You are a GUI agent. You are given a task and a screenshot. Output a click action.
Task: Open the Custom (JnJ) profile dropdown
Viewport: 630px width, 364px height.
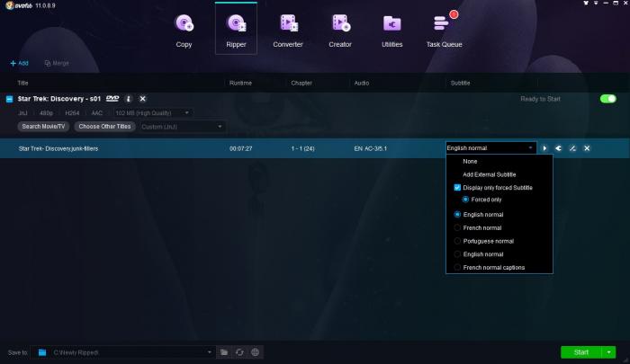coord(183,127)
